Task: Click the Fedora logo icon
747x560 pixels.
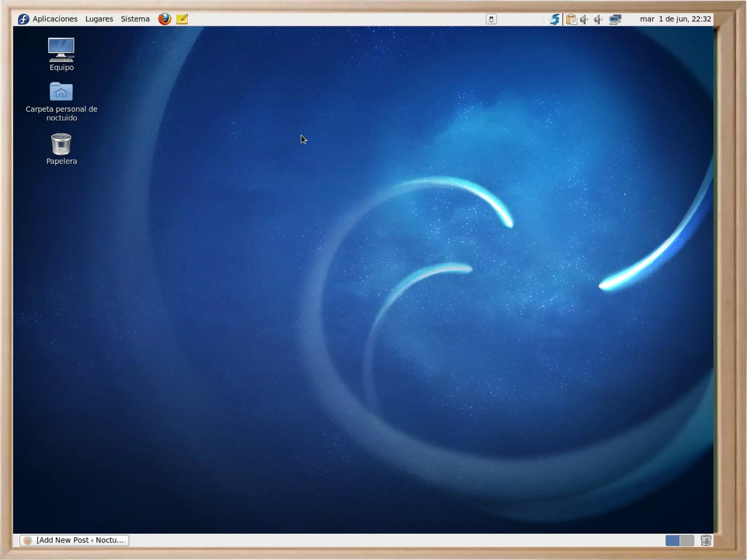Action: pos(23,19)
